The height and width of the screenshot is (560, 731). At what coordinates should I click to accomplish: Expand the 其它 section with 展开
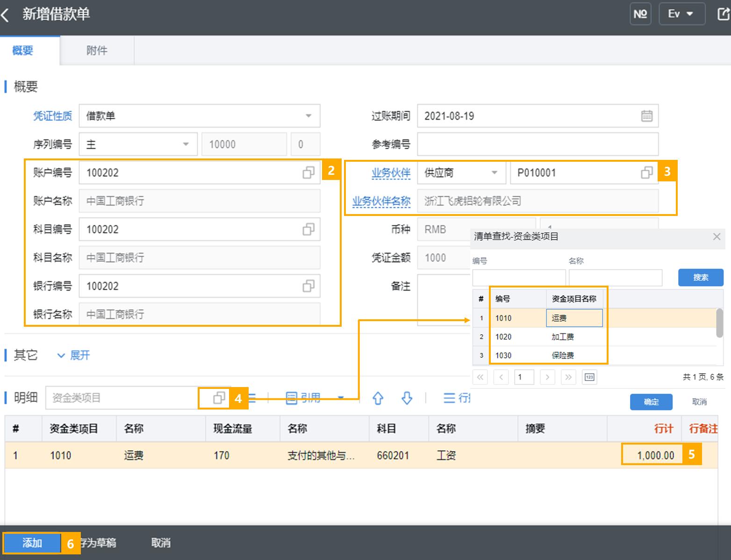click(x=74, y=355)
